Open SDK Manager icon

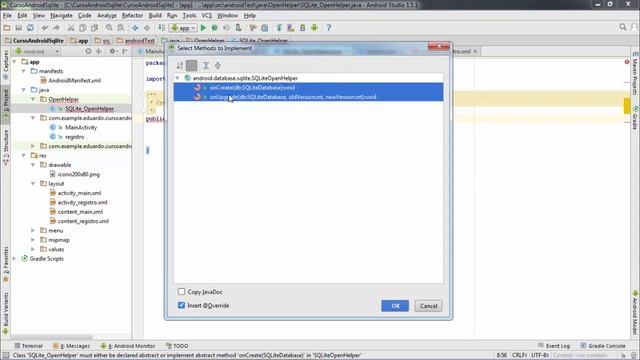302,28
